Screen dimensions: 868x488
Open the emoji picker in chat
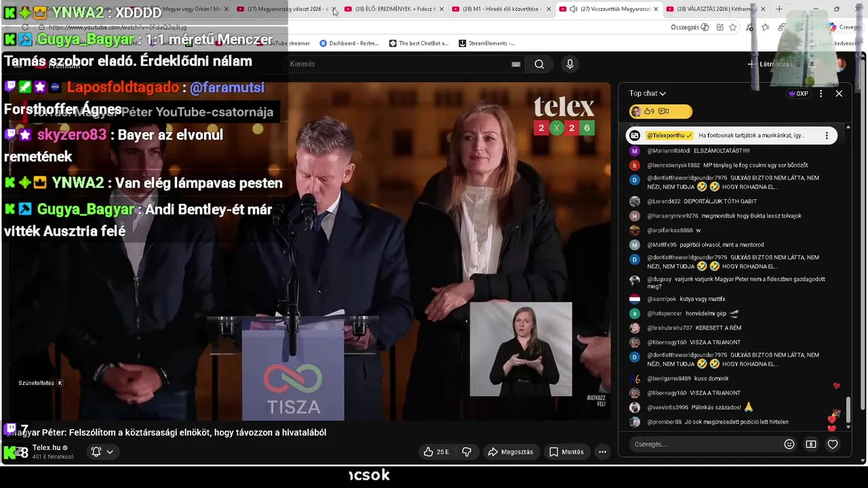point(789,444)
